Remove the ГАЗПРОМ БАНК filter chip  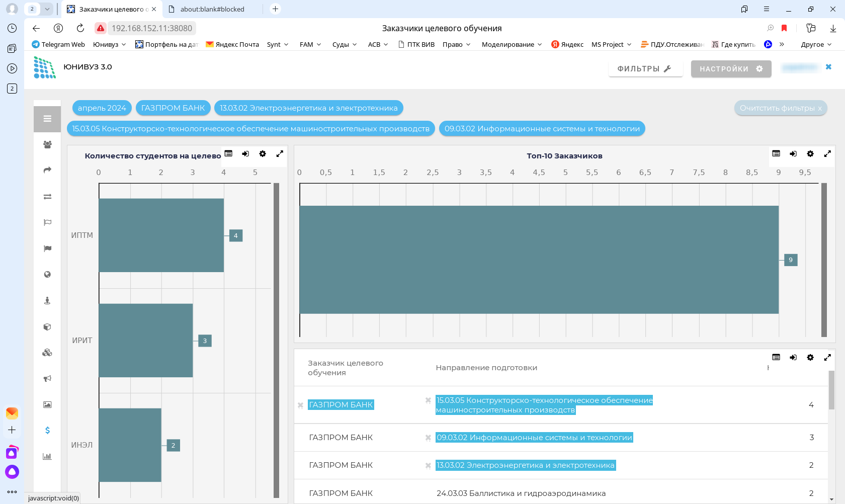coord(173,108)
